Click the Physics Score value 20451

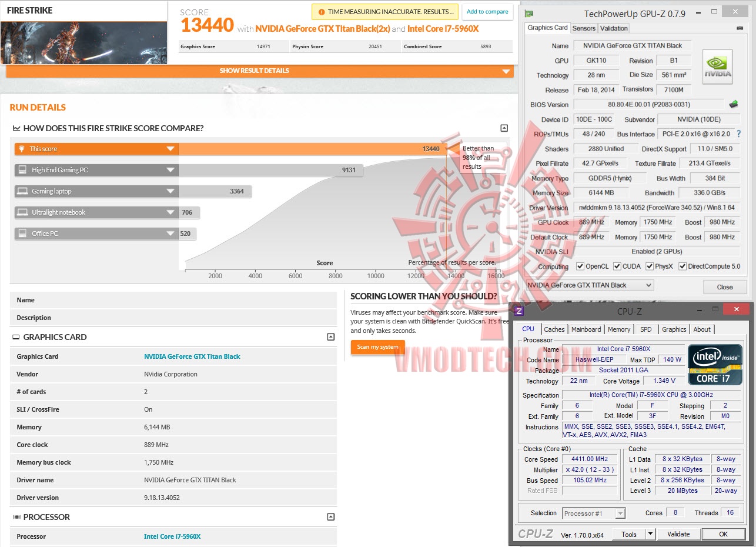pyautogui.click(x=375, y=46)
